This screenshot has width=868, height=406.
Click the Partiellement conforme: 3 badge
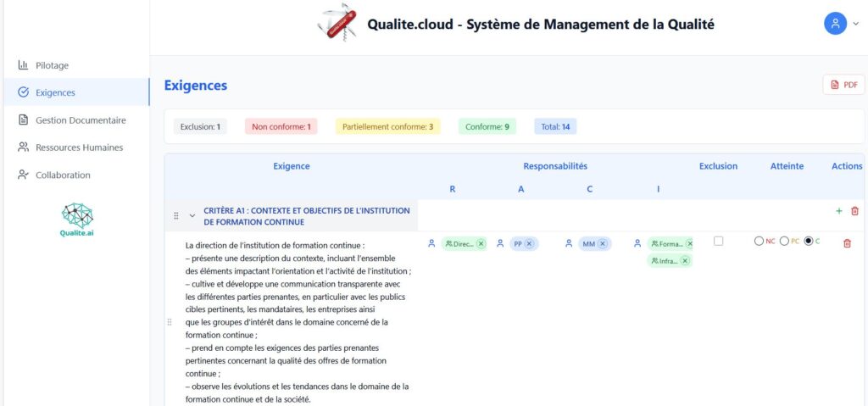(387, 127)
